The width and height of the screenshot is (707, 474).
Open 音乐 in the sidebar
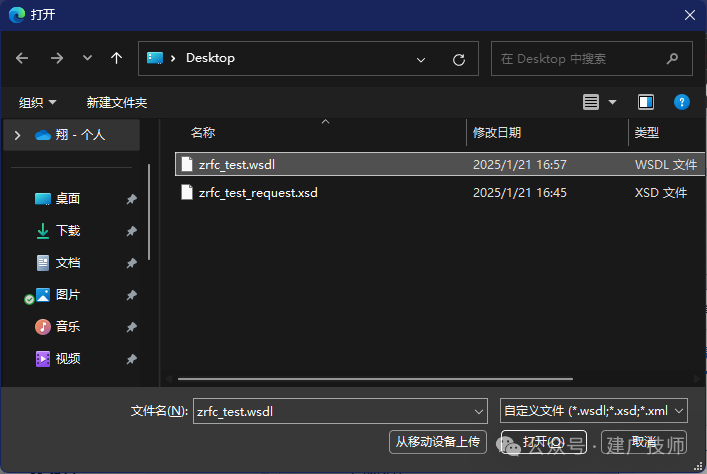point(68,327)
